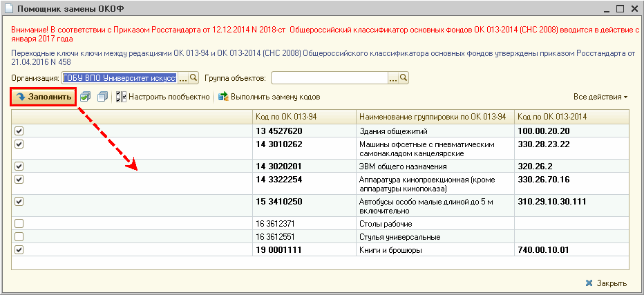This screenshot has height=295, width=644.
Task: Uncheck the row Аппаратура кинопроекционная
Action: (19, 180)
